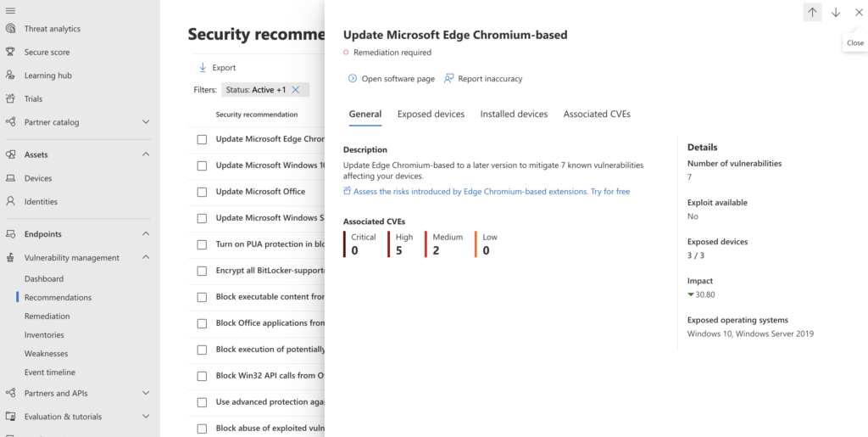The width and height of the screenshot is (868, 437).
Task: Click the Edge extensions risk assessment link
Action: (x=492, y=192)
